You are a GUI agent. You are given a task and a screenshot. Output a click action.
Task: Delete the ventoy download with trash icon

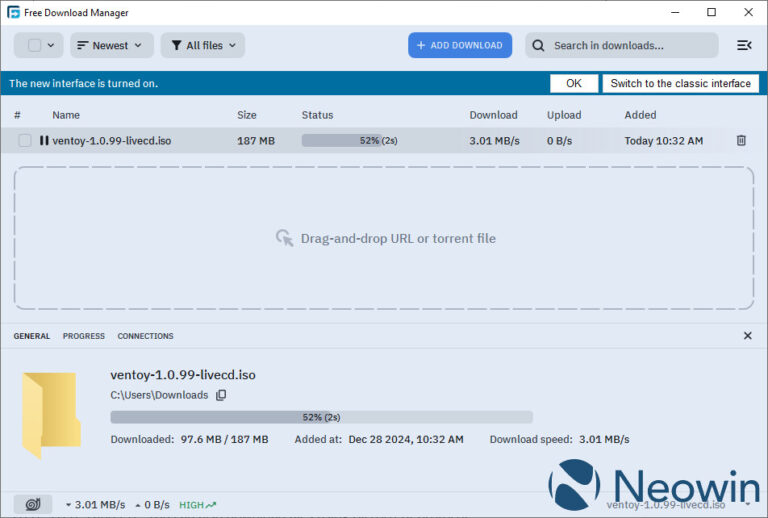click(741, 141)
